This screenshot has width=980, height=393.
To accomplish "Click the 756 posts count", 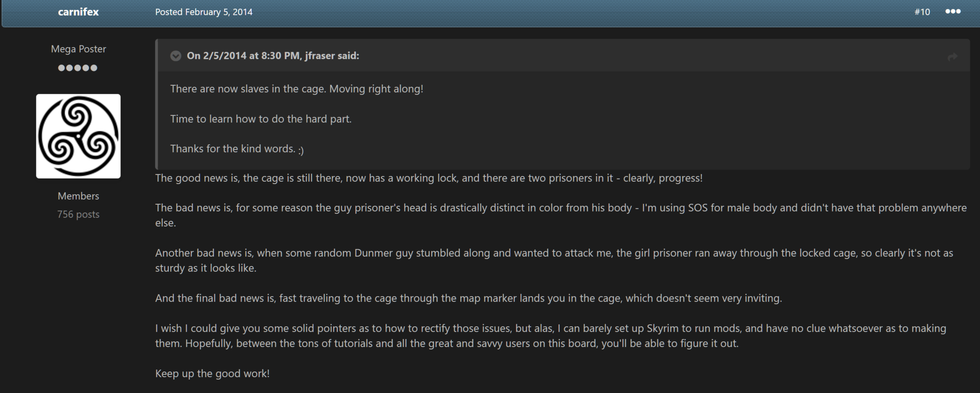I will pos(78,214).
